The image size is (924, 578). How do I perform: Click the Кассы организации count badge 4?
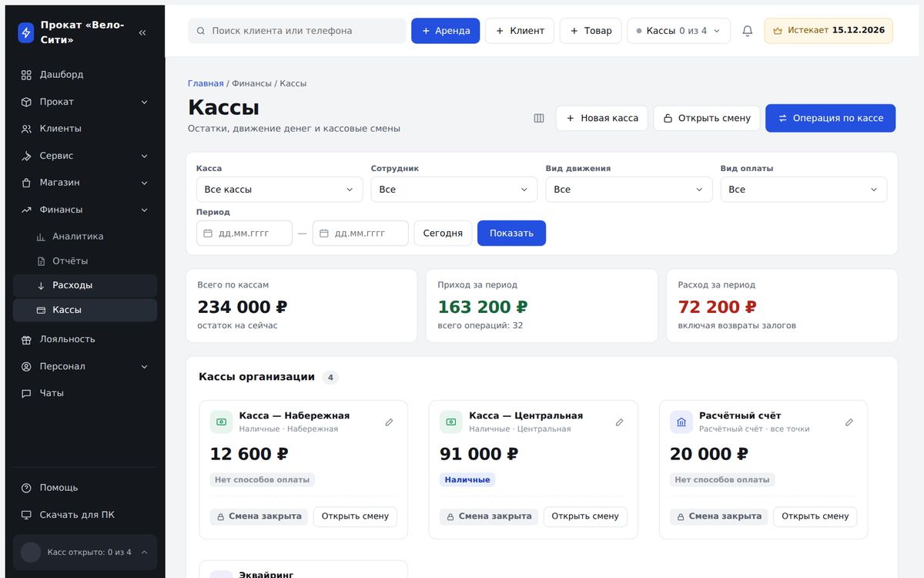click(x=330, y=378)
